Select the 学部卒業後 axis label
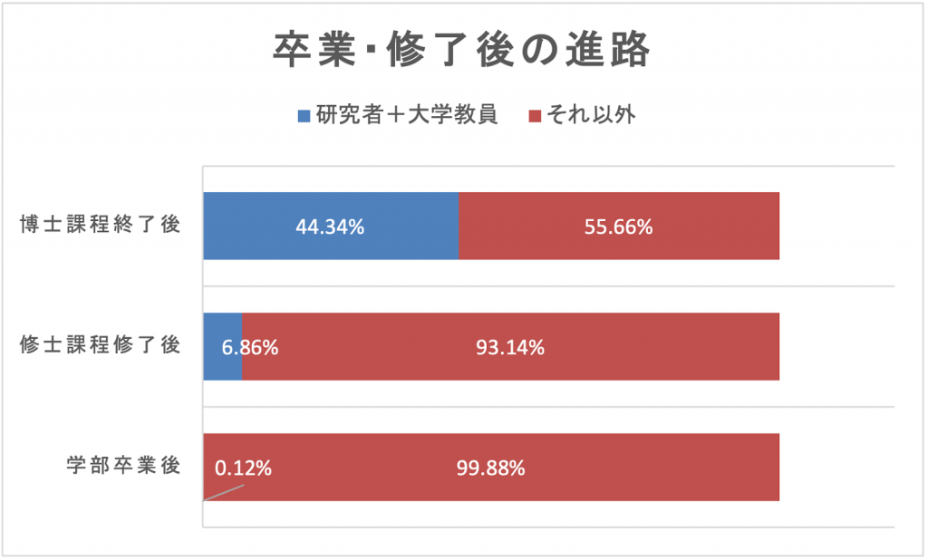The height and width of the screenshot is (560, 928). pos(123,466)
